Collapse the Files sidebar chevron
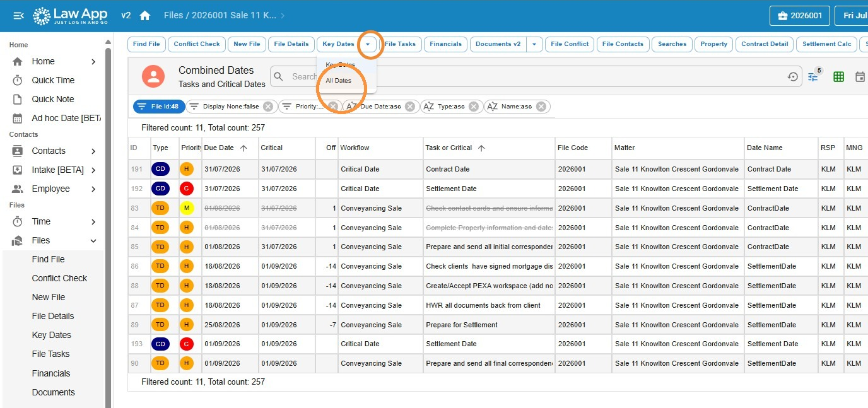 click(x=93, y=240)
